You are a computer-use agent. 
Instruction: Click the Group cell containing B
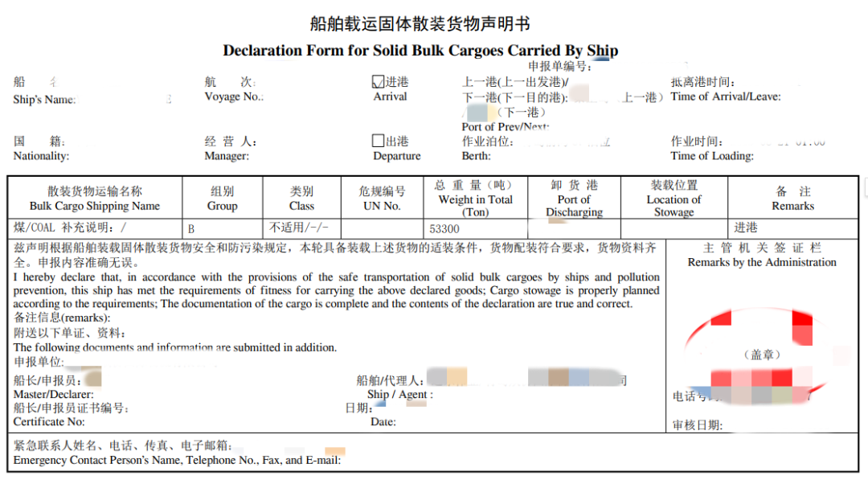(x=222, y=229)
